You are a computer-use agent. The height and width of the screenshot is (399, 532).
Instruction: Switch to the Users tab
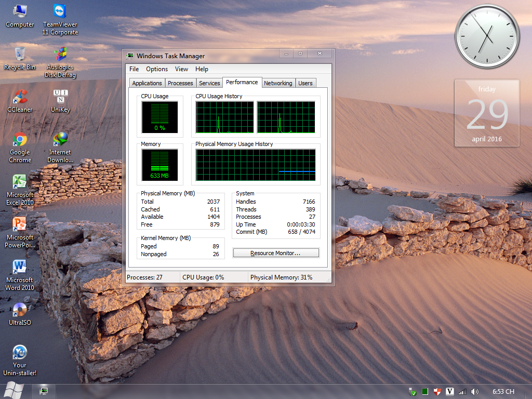pos(305,83)
